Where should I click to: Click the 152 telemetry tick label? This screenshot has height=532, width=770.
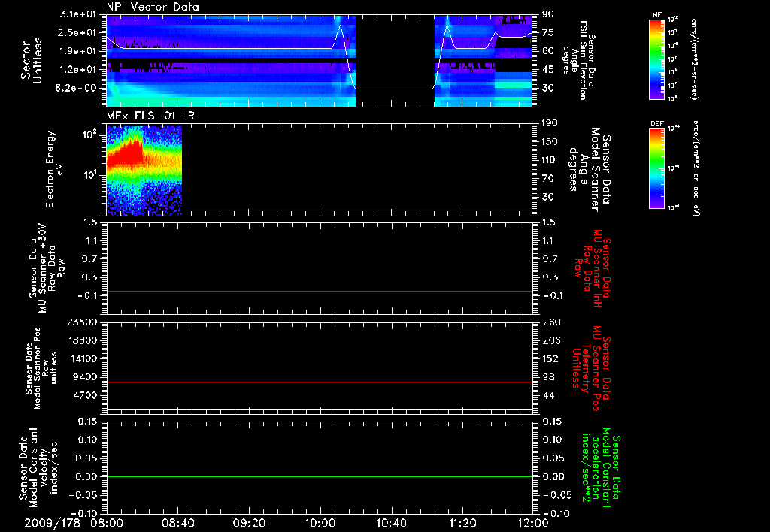(550, 358)
